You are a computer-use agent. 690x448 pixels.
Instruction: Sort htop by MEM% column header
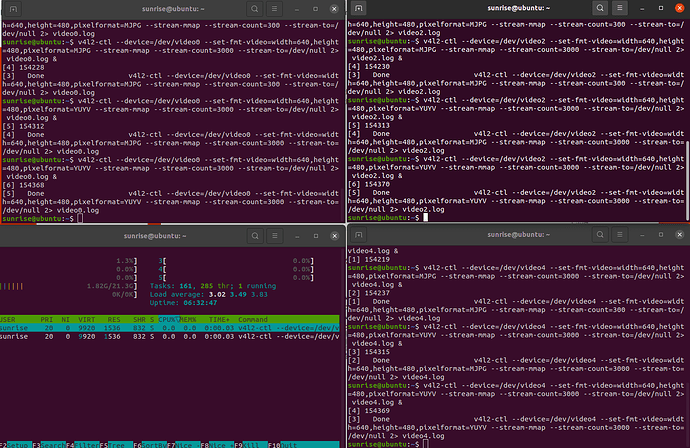(188, 319)
